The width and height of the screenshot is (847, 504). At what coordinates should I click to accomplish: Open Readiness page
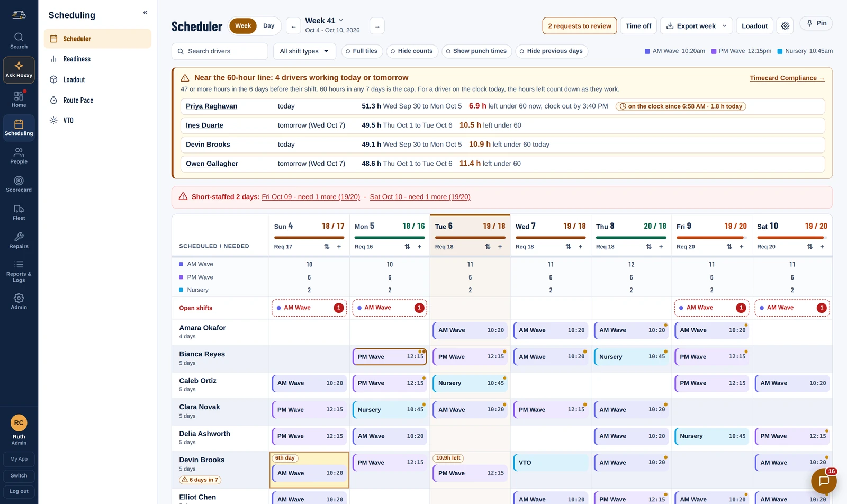point(97,59)
